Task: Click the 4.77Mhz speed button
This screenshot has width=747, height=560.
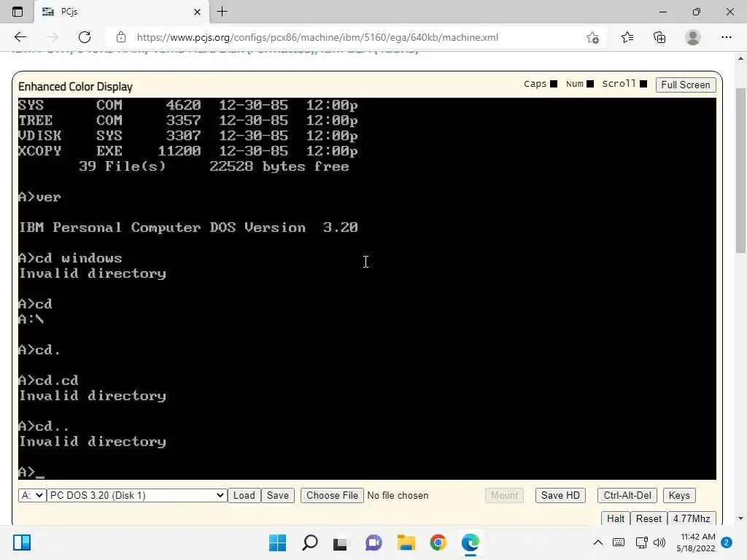Action: [x=692, y=518]
